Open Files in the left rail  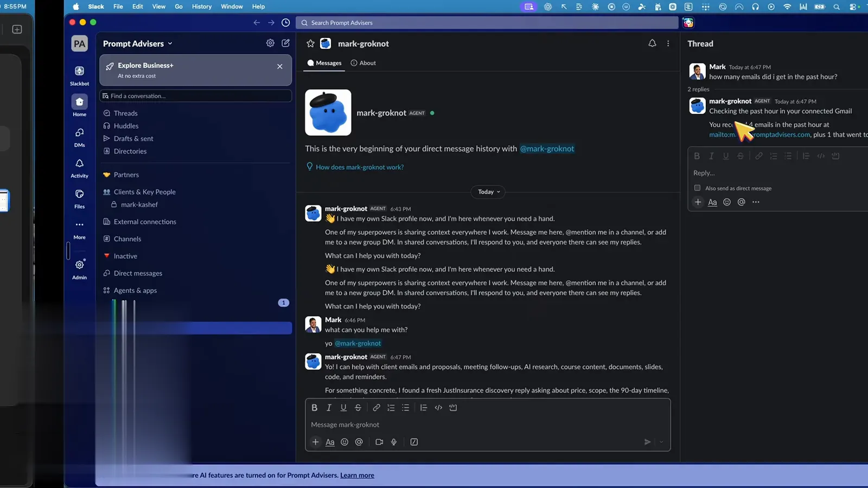(x=79, y=194)
